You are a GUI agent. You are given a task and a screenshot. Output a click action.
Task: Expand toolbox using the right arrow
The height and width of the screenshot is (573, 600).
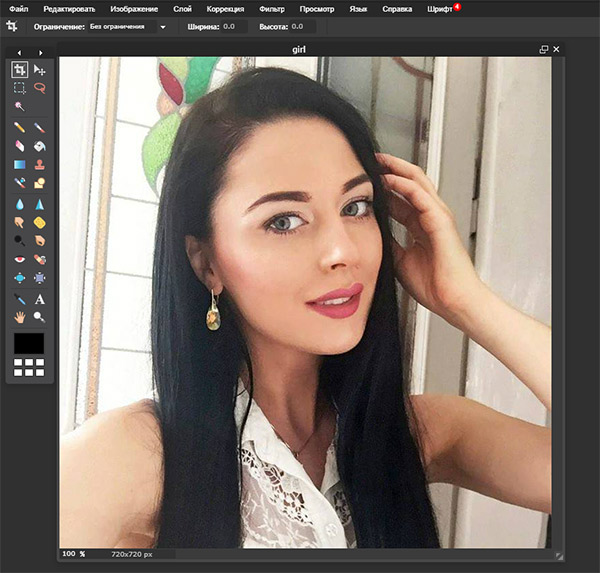pyautogui.click(x=40, y=52)
